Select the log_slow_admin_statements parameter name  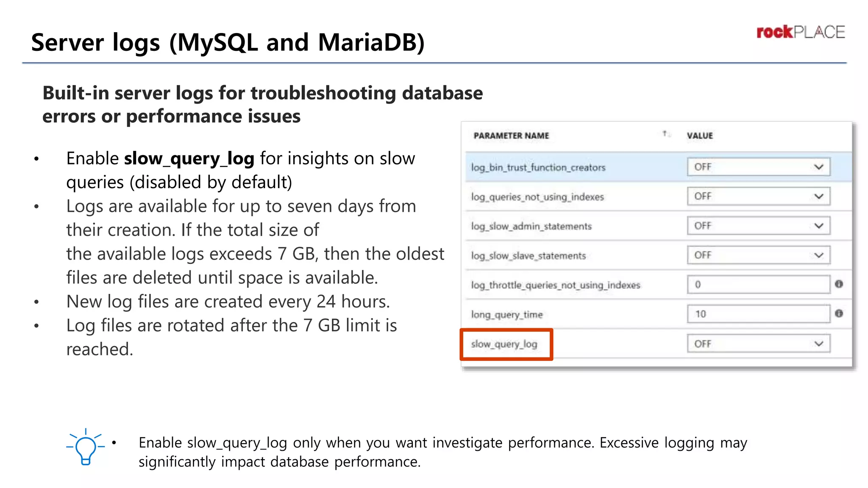coord(531,226)
